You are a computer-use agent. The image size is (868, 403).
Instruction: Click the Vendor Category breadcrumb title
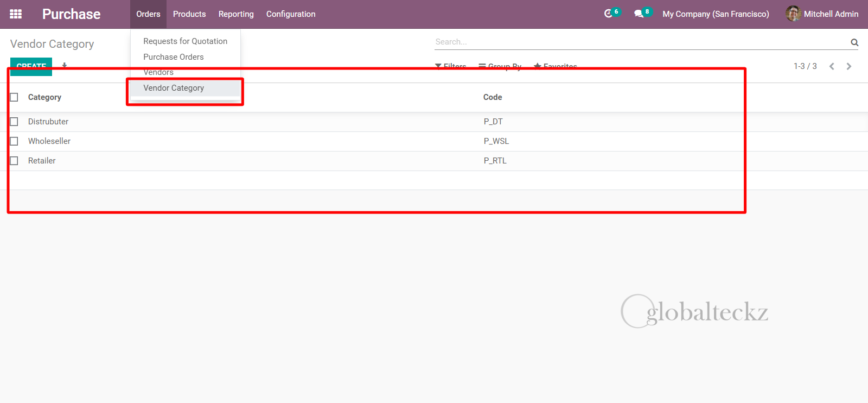(x=52, y=44)
